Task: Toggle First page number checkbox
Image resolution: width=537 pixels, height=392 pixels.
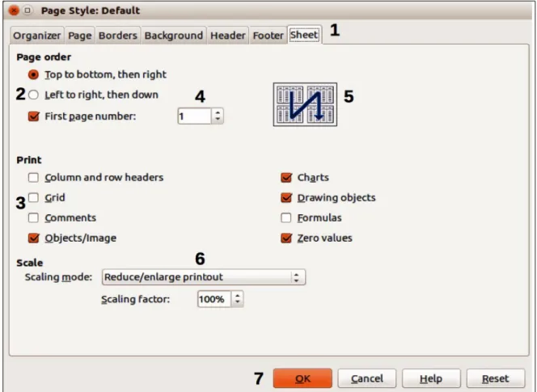Action: (x=34, y=116)
